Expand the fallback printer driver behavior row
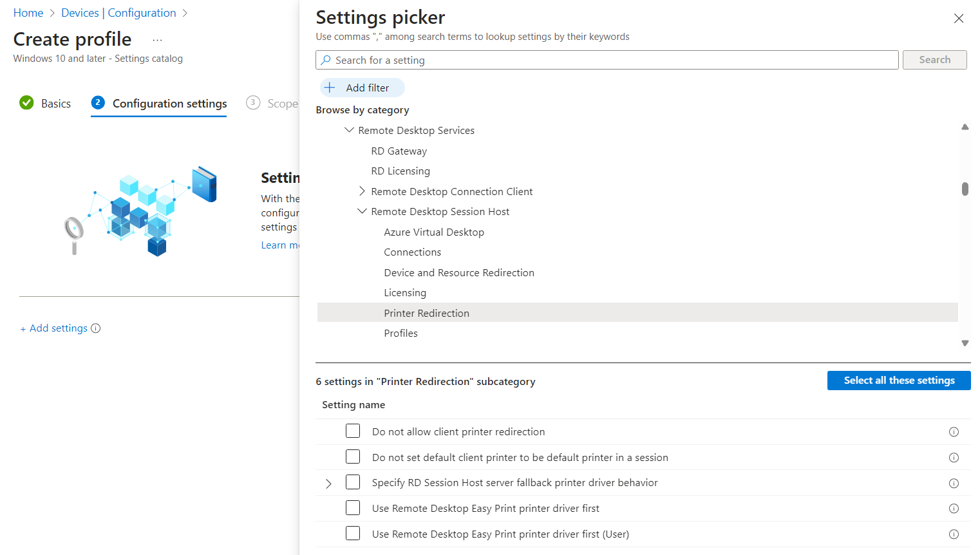This screenshot has height=555, width=980. pos(328,484)
